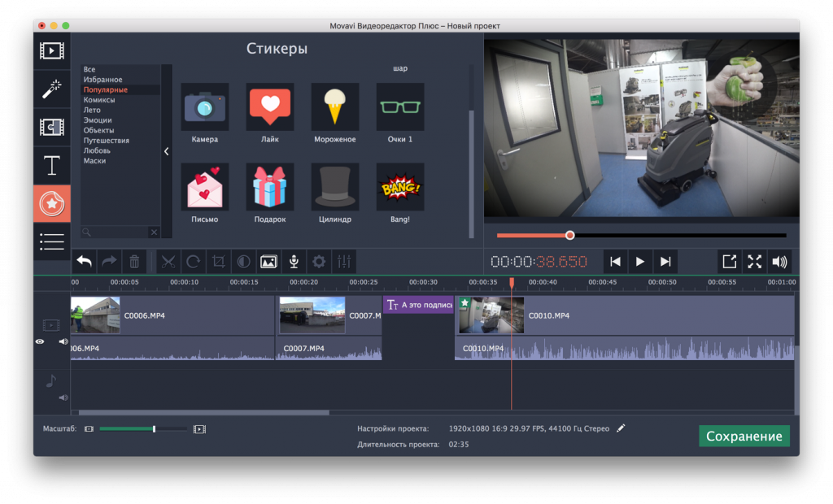Mute the video track audio
The height and width of the screenshot is (504, 833).
(x=63, y=341)
